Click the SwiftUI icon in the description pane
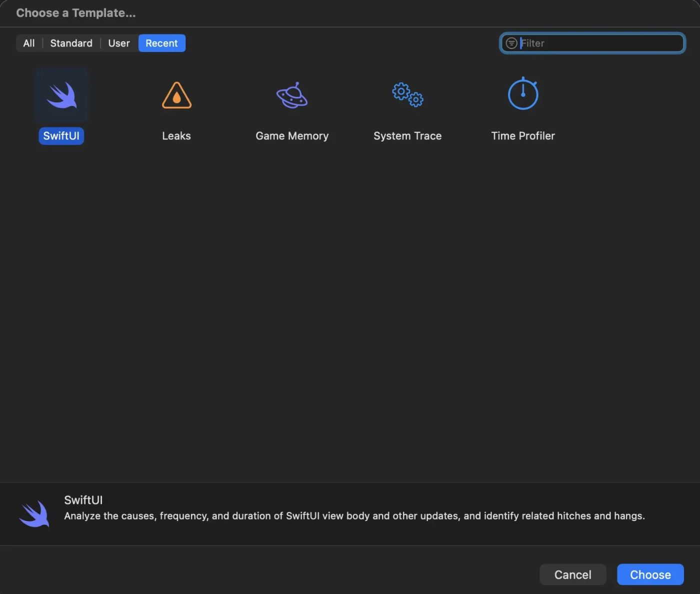The image size is (700, 594). (34, 514)
